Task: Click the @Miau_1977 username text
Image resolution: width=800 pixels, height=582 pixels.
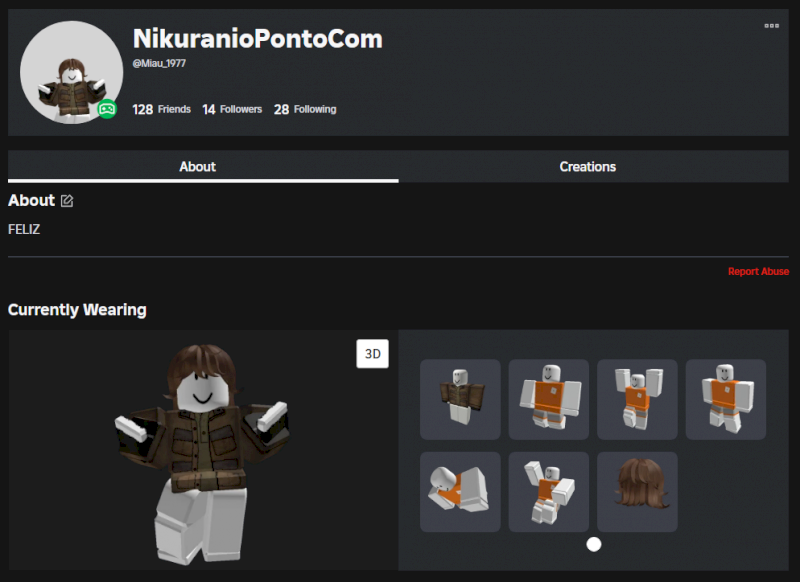Action: click(x=159, y=63)
